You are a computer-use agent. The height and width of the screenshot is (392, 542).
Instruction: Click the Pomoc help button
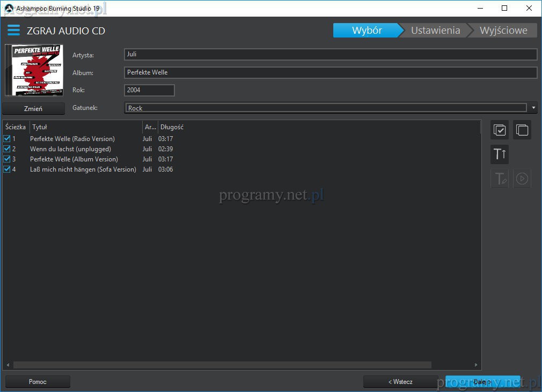38,382
